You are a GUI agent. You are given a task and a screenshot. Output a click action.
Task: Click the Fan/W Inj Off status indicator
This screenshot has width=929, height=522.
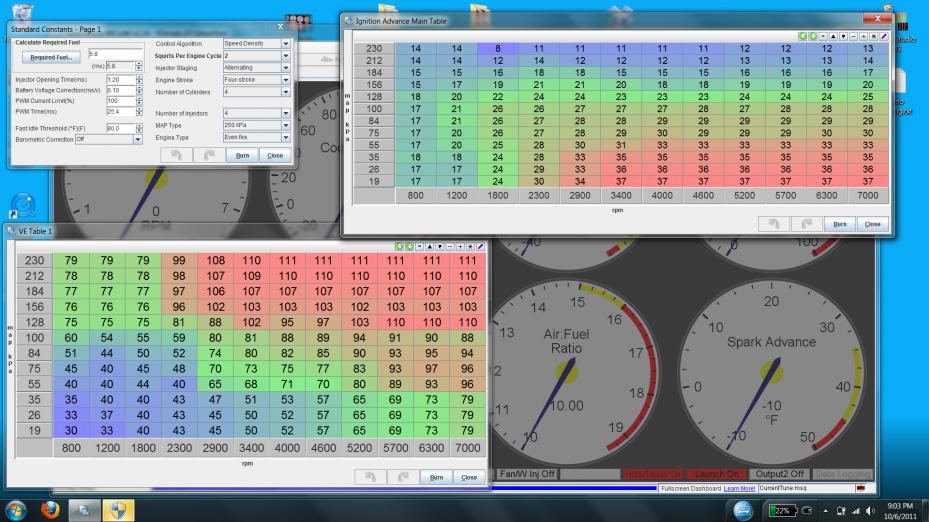[x=527, y=473]
